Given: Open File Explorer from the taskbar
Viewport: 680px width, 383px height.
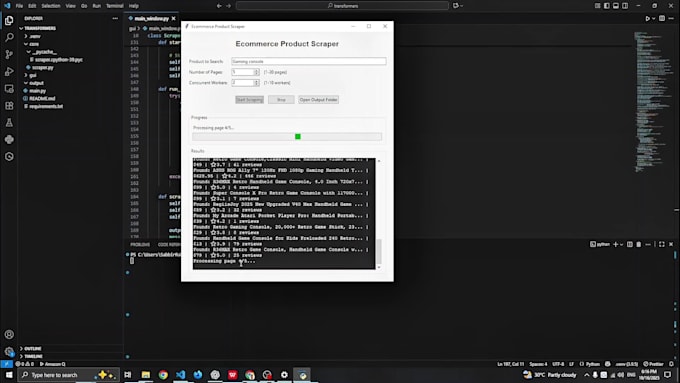Looking at the screenshot, I should pos(146,375).
